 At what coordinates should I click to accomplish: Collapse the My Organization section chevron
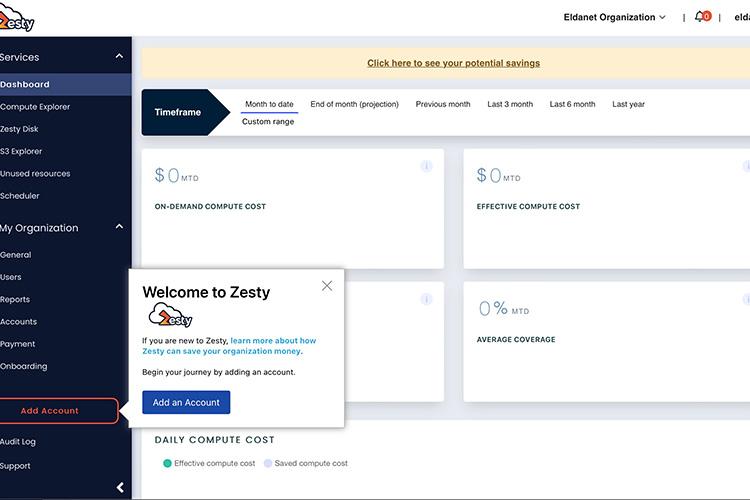pyautogui.click(x=119, y=226)
